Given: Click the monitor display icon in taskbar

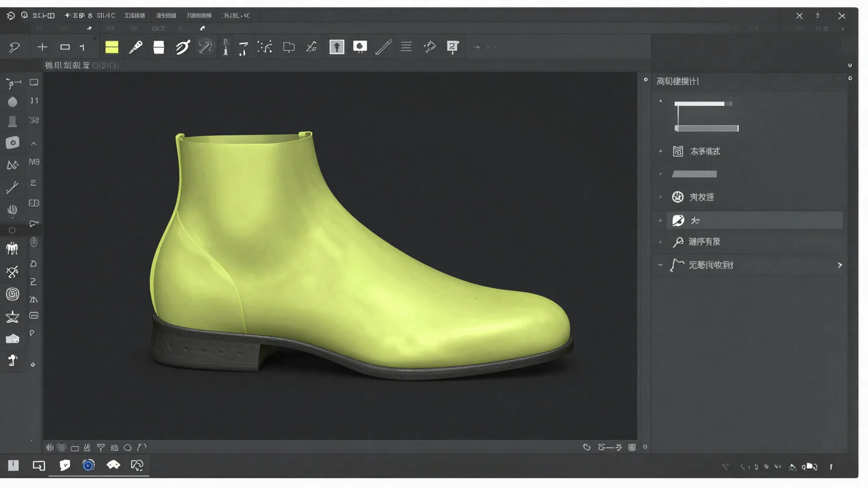Looking at the screenshot, I should click(x=39, y=466).
